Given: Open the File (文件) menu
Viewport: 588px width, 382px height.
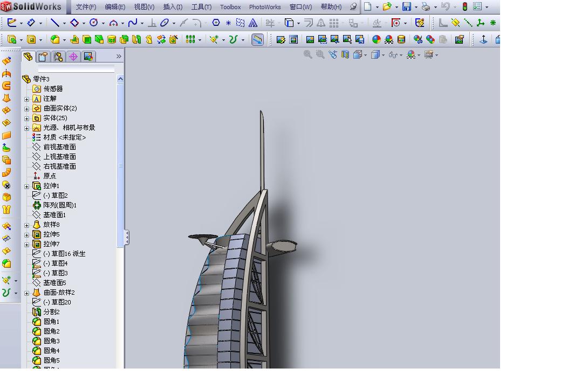Looking at the screenshot, I should point(86,7).
